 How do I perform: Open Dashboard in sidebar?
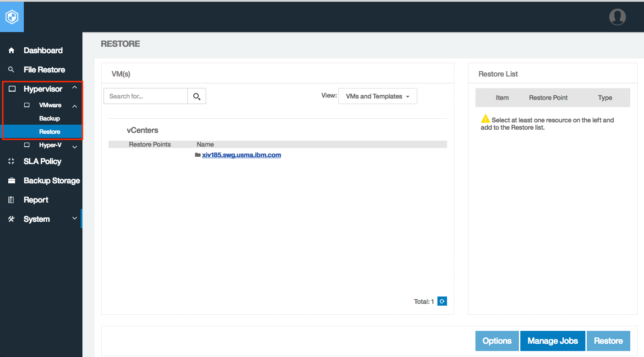(43, 50)
